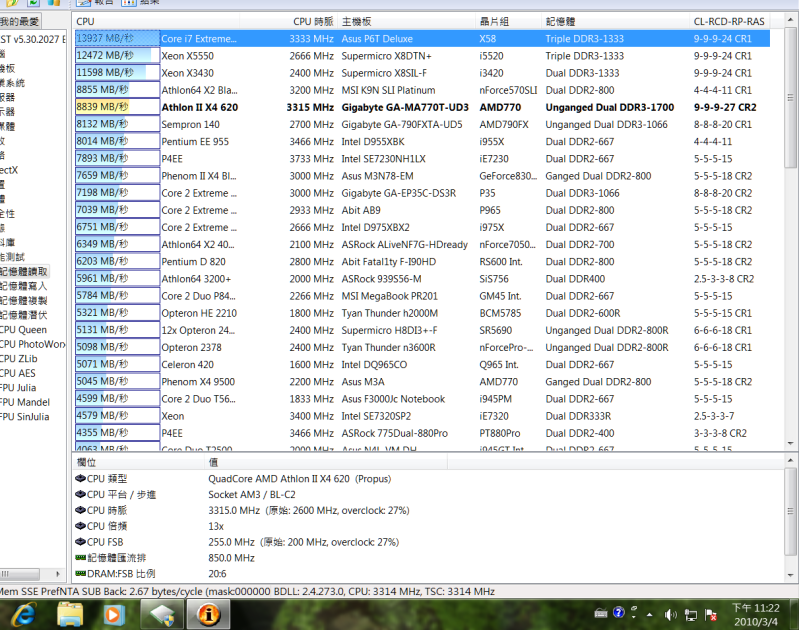This screenshot has height=630, width=799.
Task: Select CPU AES benchmark in tree
Action: 20,373
